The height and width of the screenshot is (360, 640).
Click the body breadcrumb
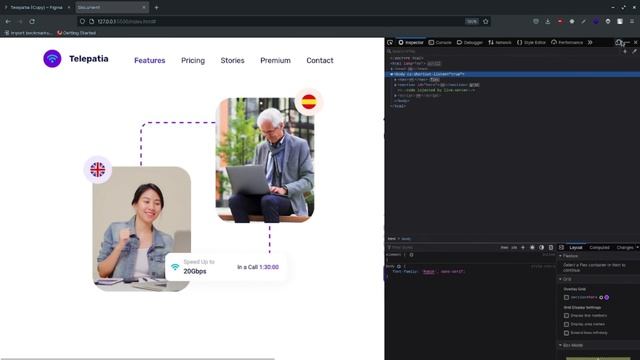tap(406, 239)
